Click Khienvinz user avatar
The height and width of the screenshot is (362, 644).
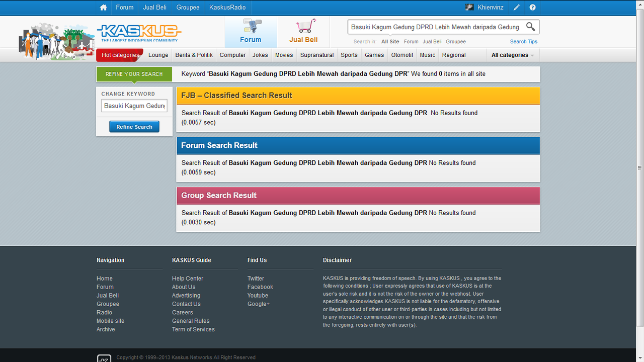point(469,8)
